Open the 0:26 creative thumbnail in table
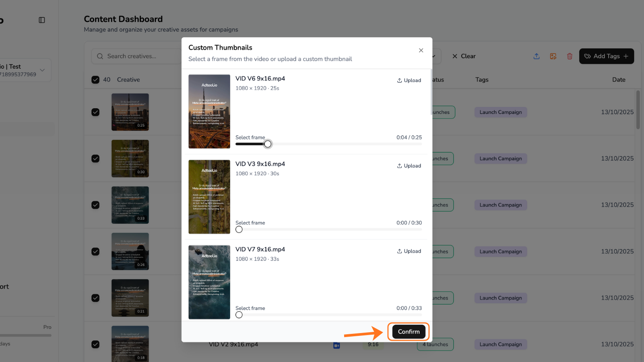The height and width of the screenshot is (362, 644). click(130, 251)
